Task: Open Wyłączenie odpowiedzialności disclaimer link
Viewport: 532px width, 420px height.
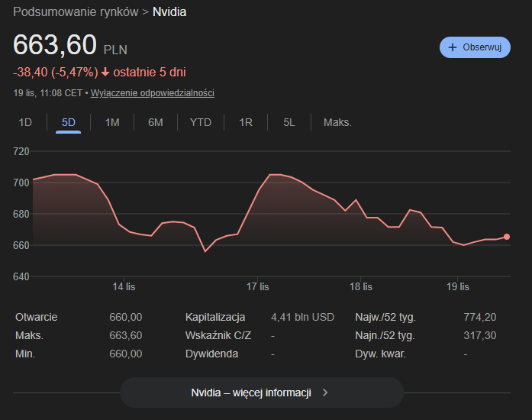Action: click(152, 93)
